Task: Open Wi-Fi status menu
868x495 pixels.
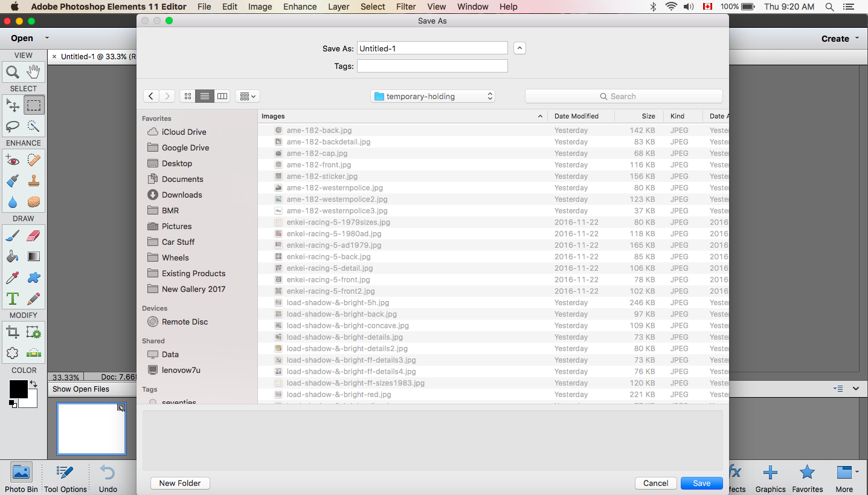Action: click(670, 7)
